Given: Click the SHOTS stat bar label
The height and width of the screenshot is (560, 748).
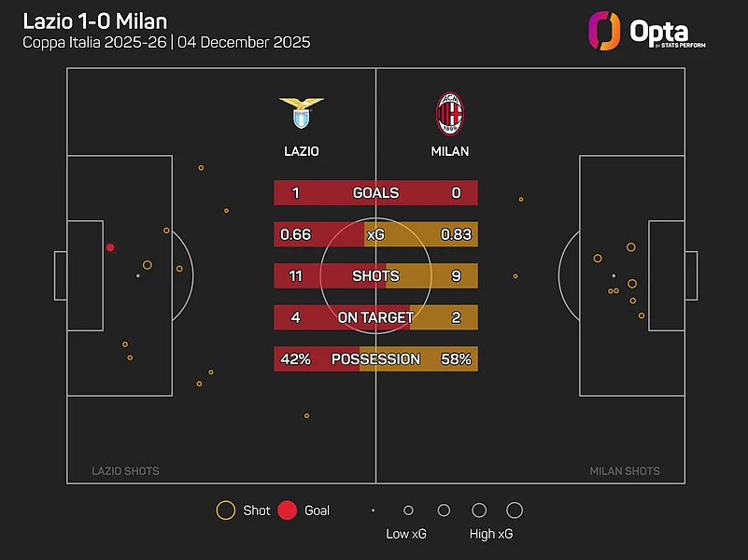Looking at the screenshot, I should pos(375,276).
